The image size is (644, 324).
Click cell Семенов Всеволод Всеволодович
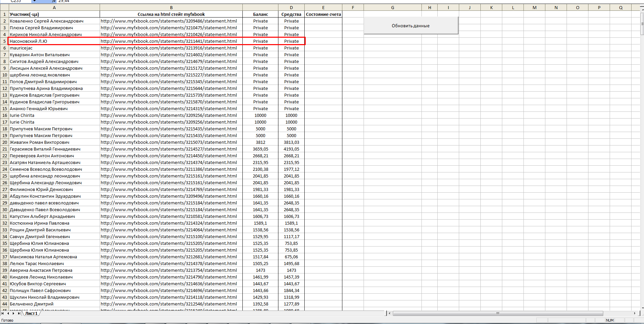pyautogui.click(x=54, y=169)
